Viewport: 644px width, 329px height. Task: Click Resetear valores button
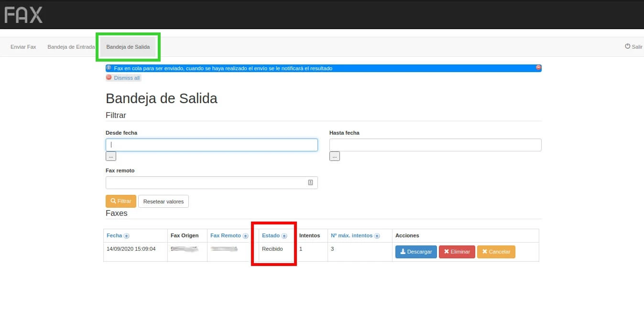[x=164, y=202]
